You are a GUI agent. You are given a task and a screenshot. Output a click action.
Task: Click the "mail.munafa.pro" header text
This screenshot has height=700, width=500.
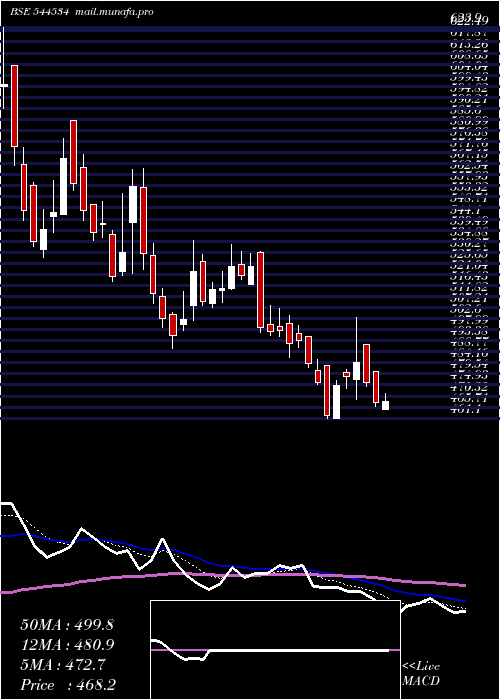[112, 12]
